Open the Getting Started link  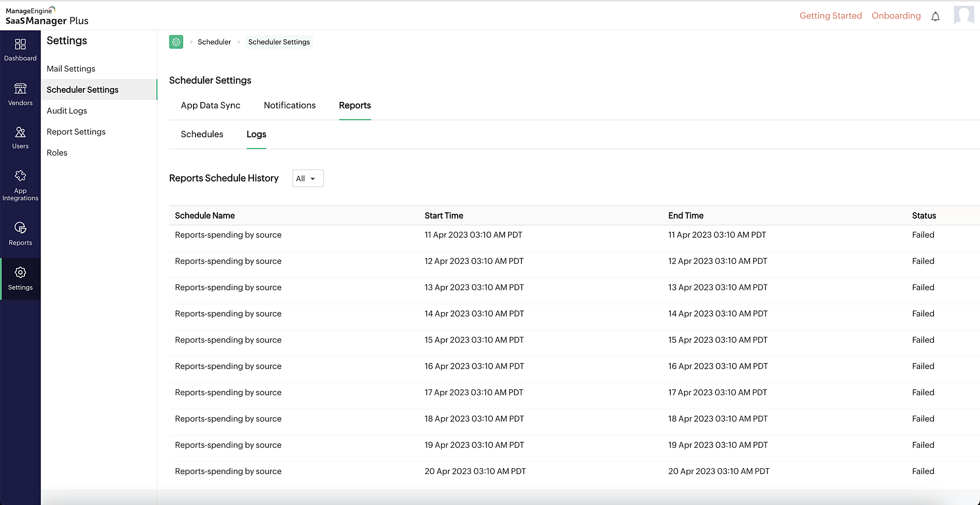tap(830, 16)
